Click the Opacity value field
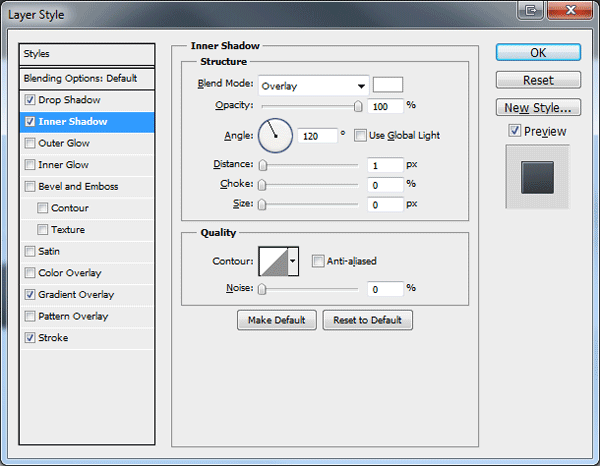This screenshot has width=600, height=466. point(385,106)
